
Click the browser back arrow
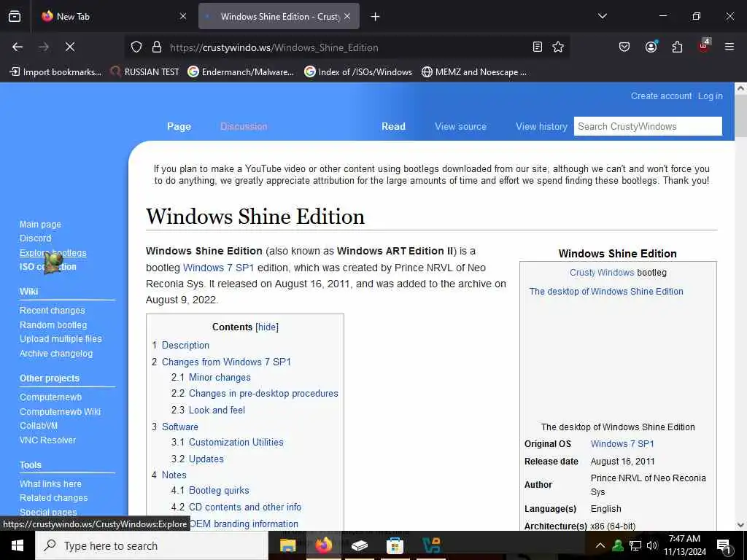tap(18, 47)
